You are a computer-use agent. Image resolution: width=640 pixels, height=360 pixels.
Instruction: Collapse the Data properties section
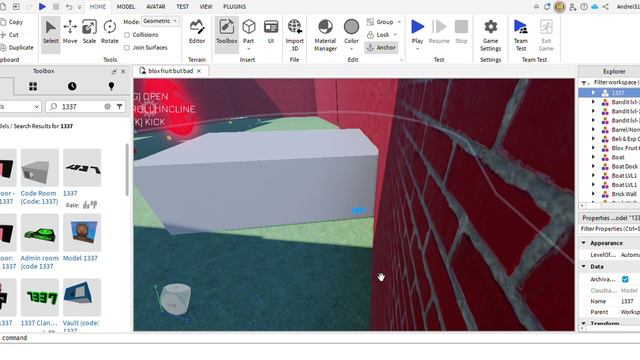584,267
